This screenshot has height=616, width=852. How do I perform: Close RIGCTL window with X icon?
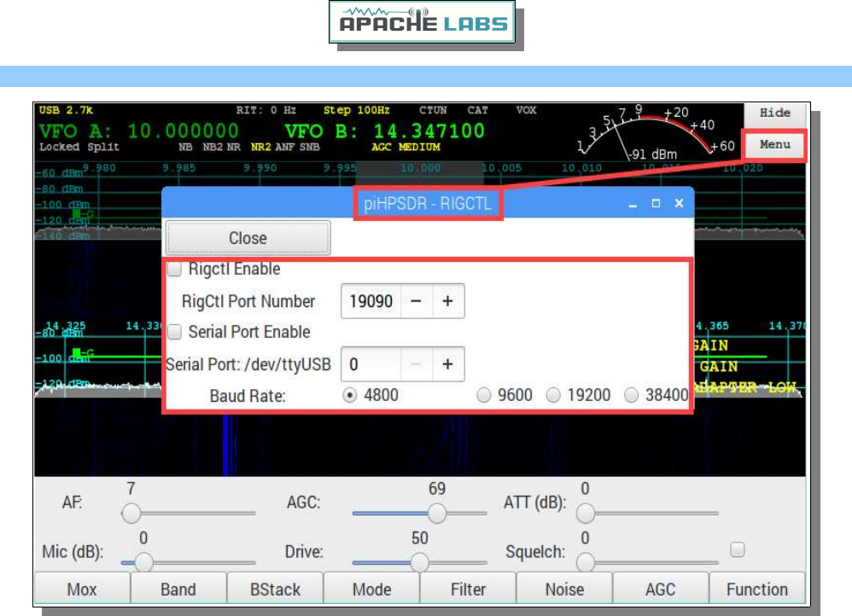680,203
